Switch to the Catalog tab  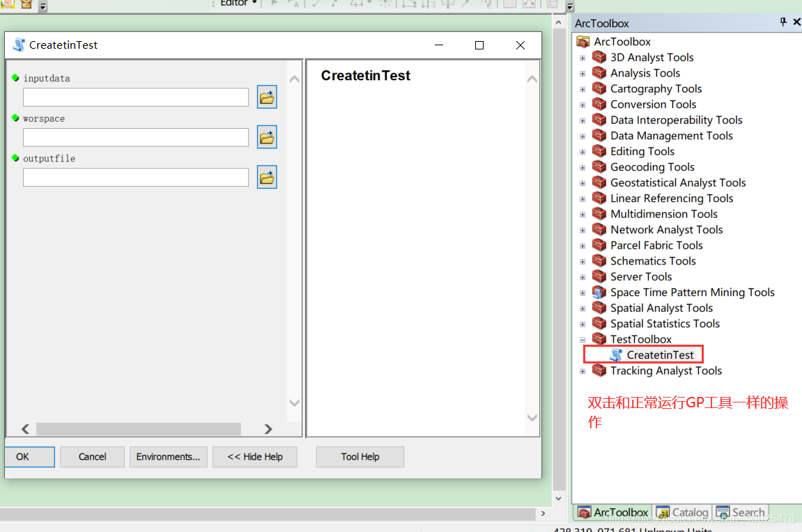coord(682,512)
